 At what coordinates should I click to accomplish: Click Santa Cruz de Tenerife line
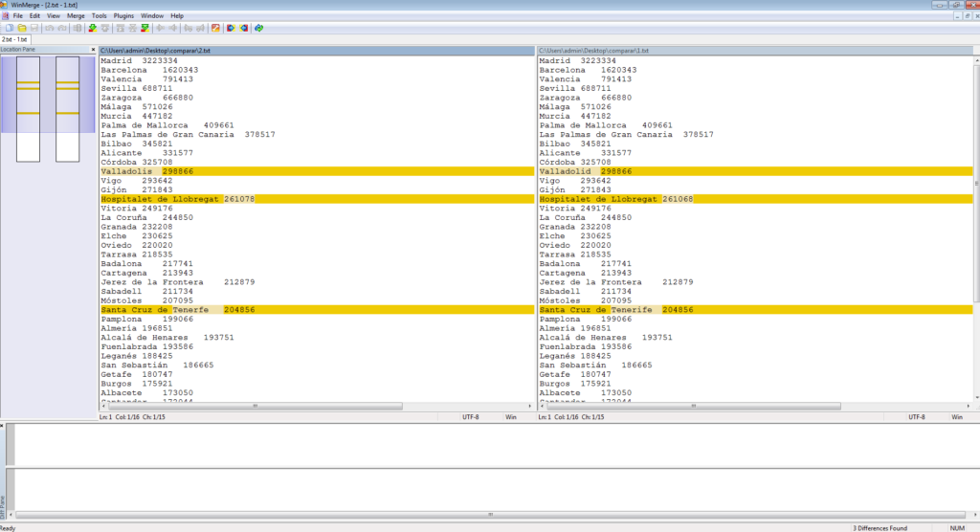[755, 309]
